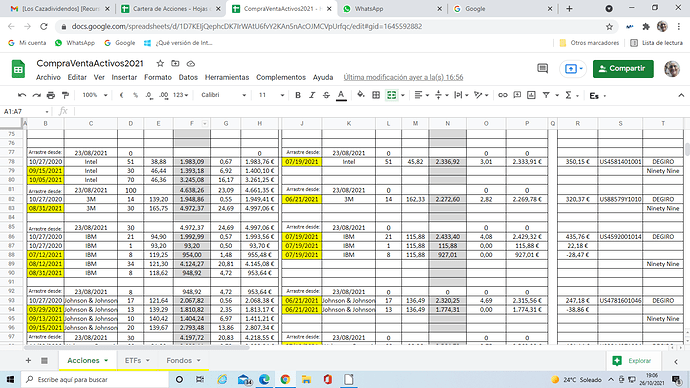
Task: Insert a chart using toolbar icon
Action: [532, 95]
